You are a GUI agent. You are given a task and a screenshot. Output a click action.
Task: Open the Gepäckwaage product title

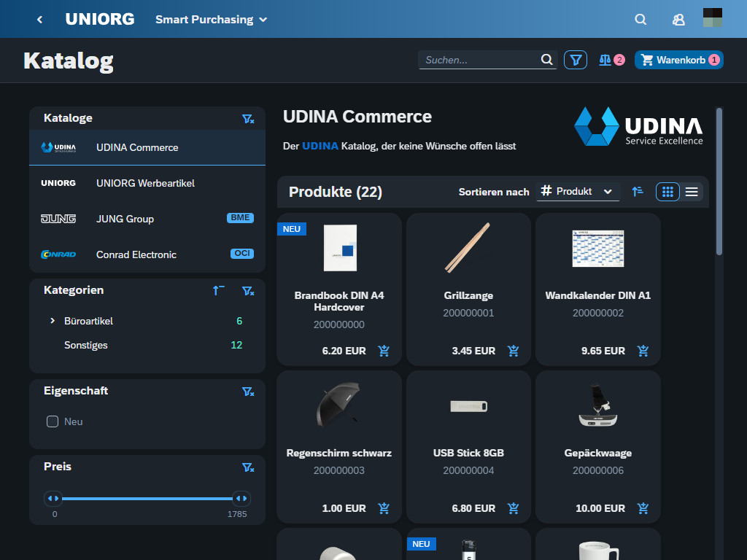pos(598,454)
